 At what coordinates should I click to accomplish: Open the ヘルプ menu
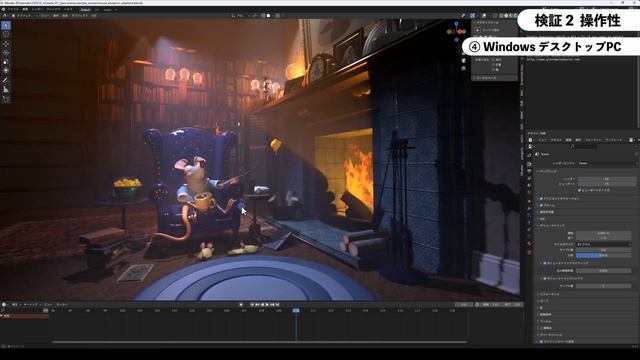(68, 9)
